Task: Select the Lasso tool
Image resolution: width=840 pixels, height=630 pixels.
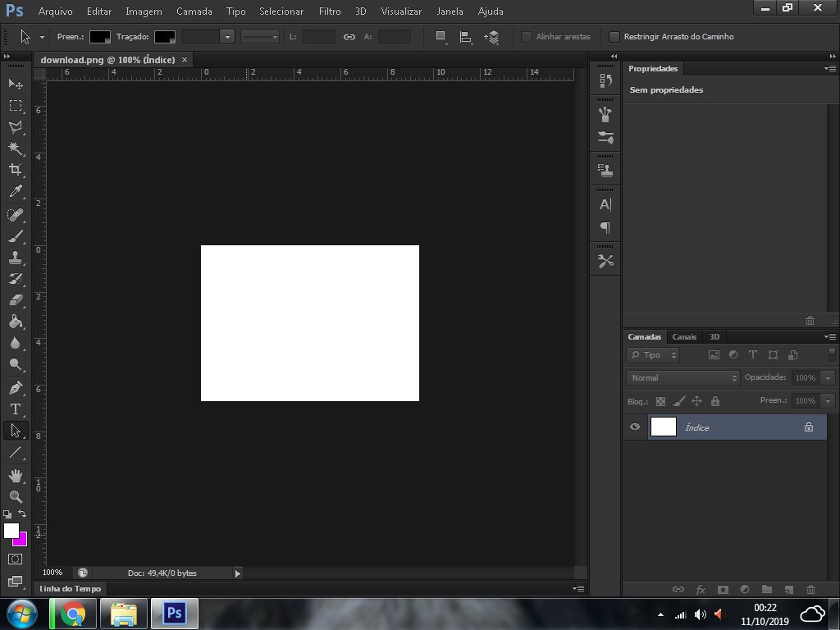Action: [x=16, y=127]
